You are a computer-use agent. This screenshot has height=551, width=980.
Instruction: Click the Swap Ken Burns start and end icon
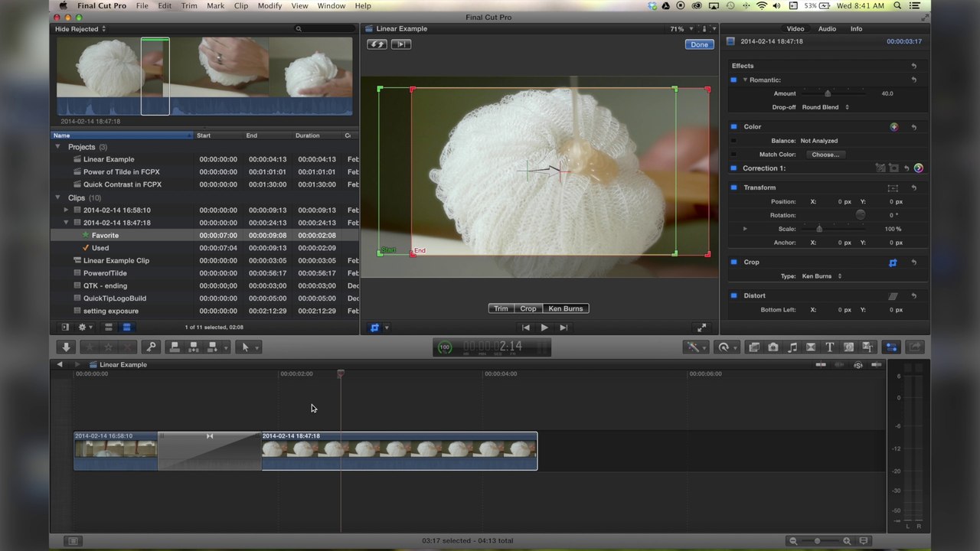pos(377,44)
